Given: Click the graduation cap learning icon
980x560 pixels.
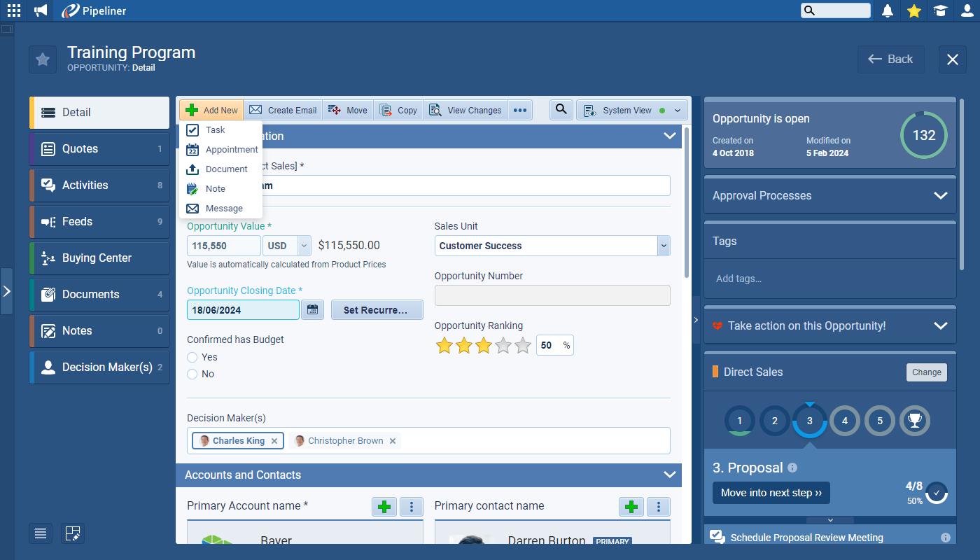Looking at the screenshot, I should click(939, 10).
